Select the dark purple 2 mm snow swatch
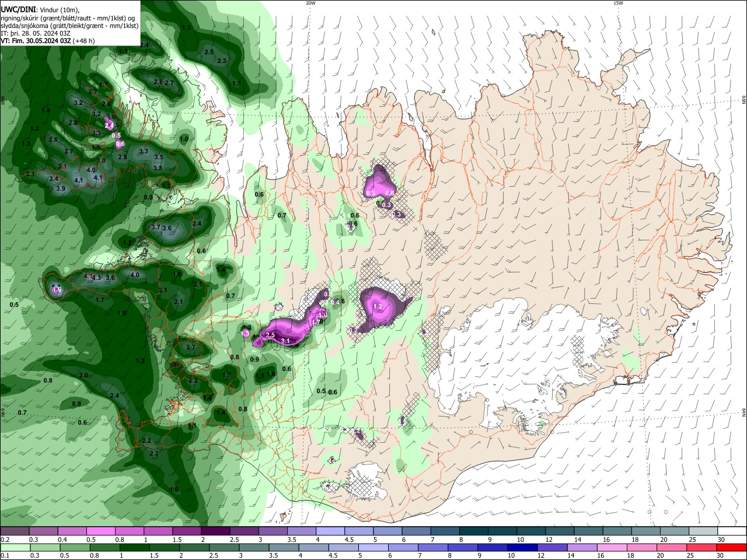Screen dimensions: 747x560 point(215,531)
